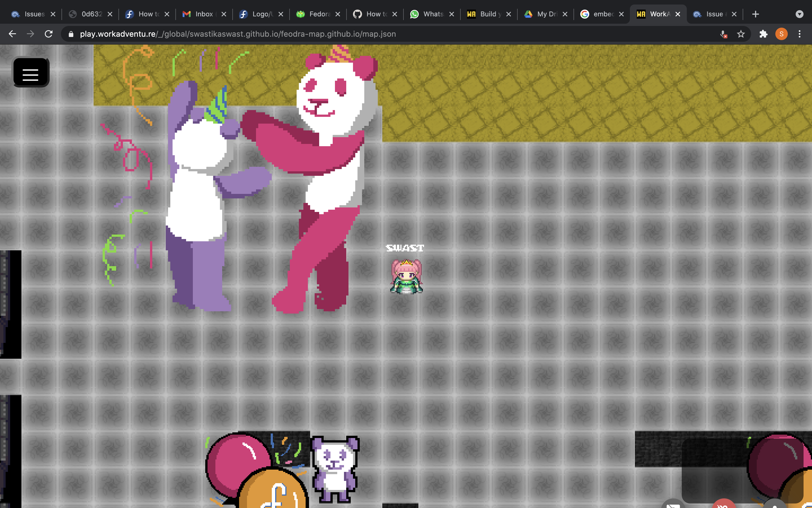Open the Chrome three-dot menu
The image size is (812, 508).
800,34
